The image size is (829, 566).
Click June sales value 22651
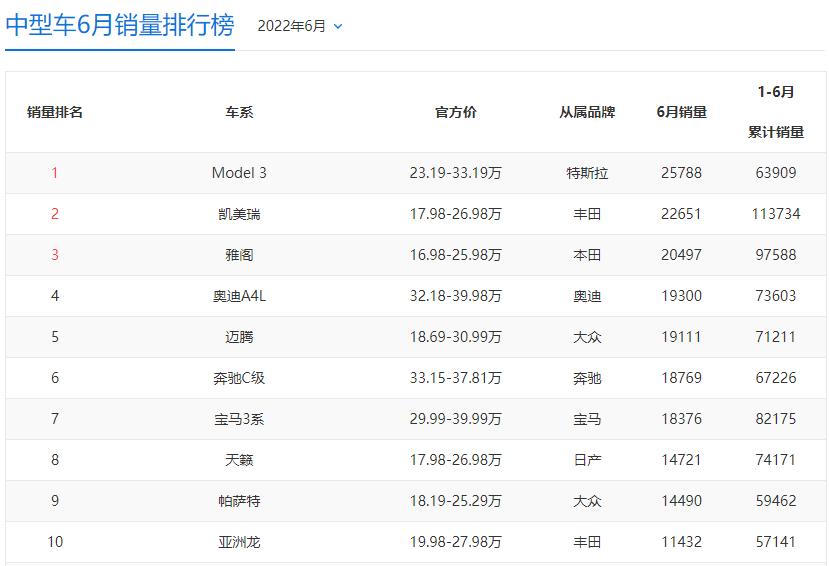tap(681, 214)
